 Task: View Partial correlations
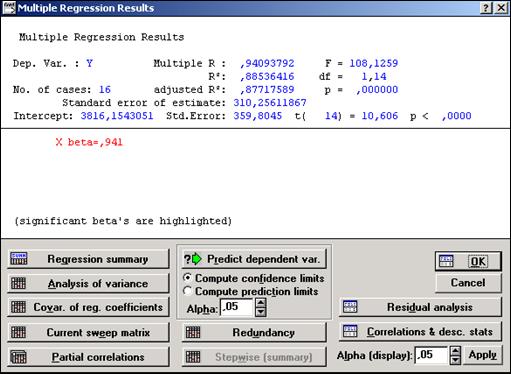click(88, 357)
